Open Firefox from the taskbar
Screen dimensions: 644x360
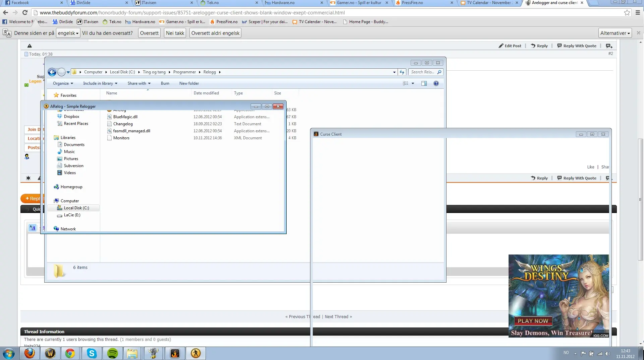tap(30, 353)
